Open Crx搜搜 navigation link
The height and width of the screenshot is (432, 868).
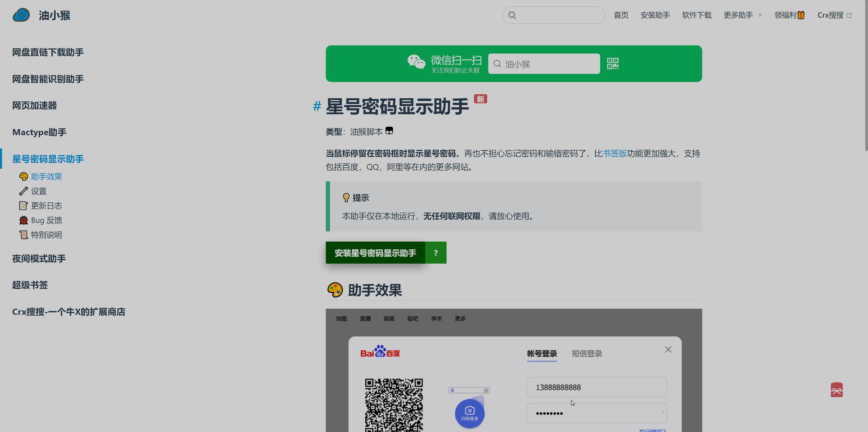coord(830,15)
